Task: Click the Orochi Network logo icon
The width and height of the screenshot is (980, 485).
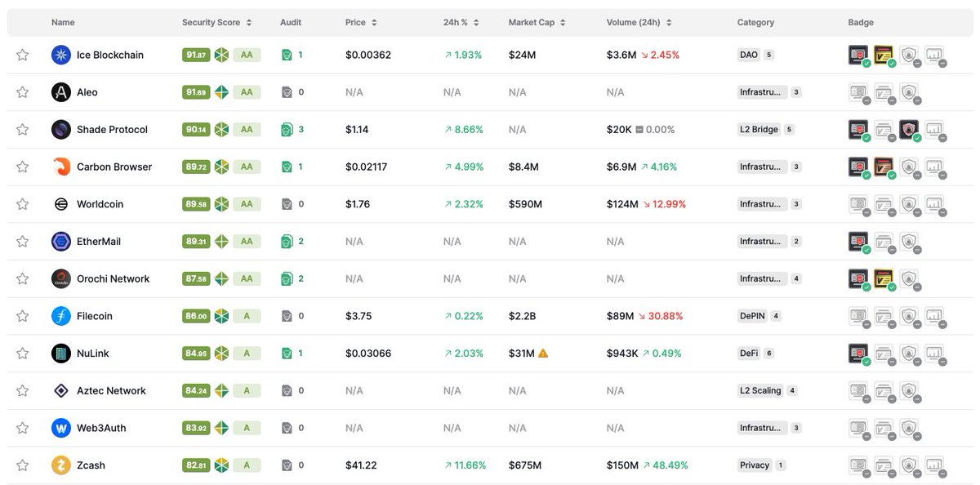Action: pyautogui.click(x=61, y=279)
